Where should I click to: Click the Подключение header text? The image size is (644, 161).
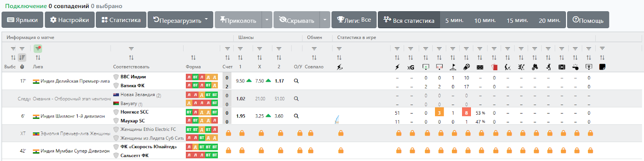26,6
